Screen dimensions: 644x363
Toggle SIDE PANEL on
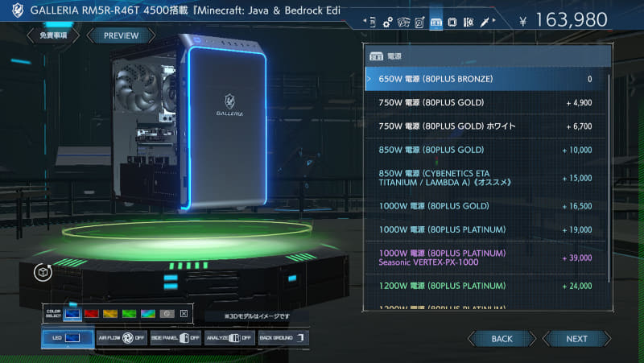175,338
